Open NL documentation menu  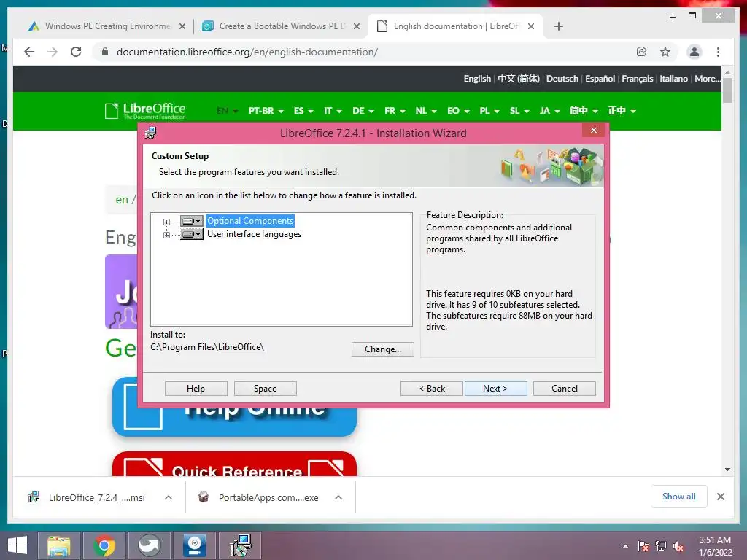pos(426,111)
